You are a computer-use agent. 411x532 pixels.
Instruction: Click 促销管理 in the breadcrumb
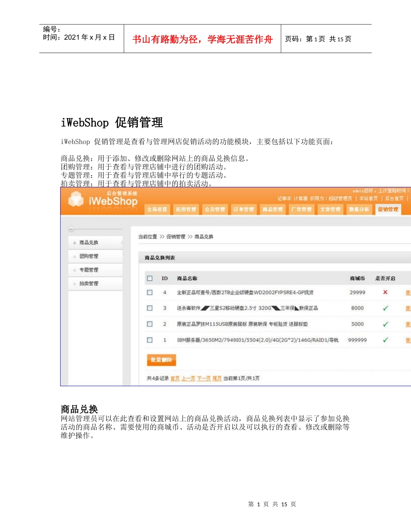[x=175, y=237]
